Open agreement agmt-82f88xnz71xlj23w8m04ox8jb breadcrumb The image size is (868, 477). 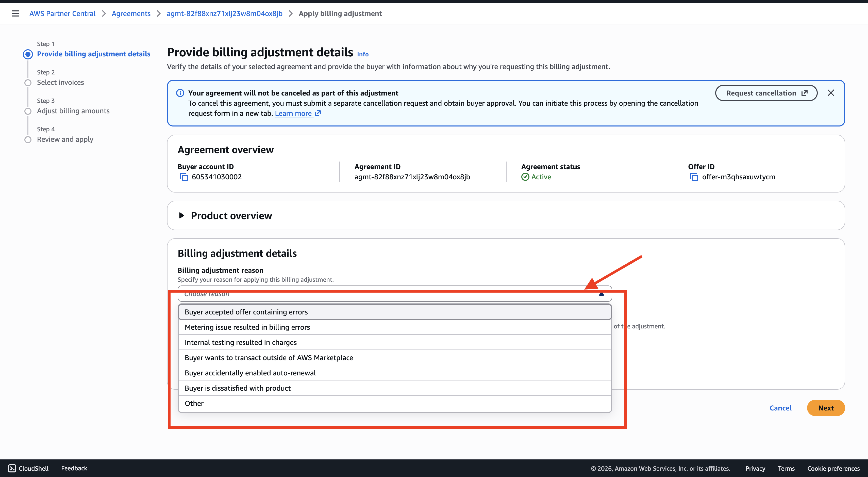tap(224, 13)
